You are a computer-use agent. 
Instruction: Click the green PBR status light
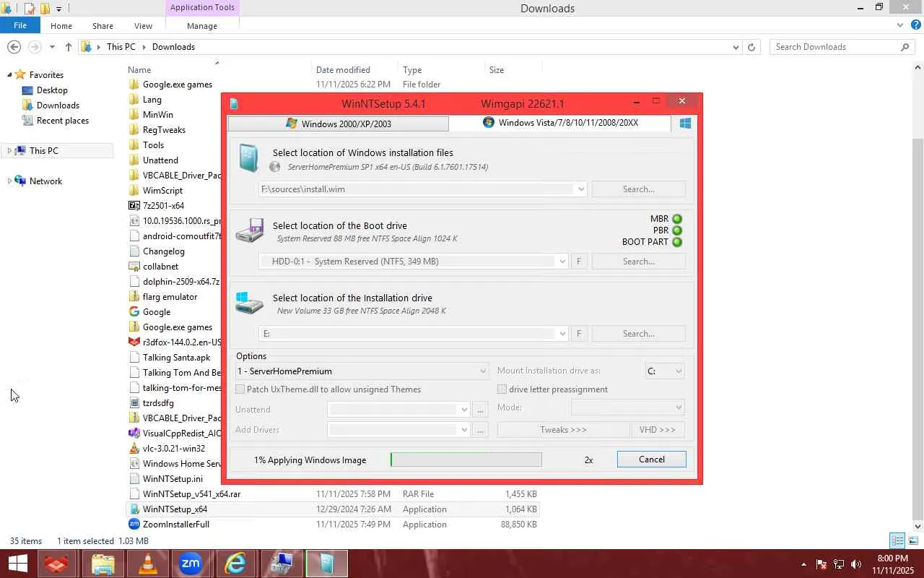pyautogui.click(x=677, y=230)
